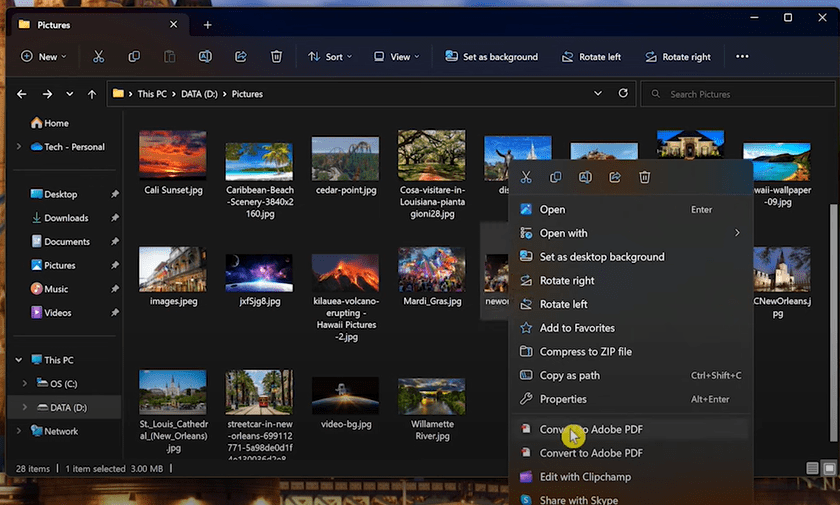Go forward with the right arrow

click(47, 94)
